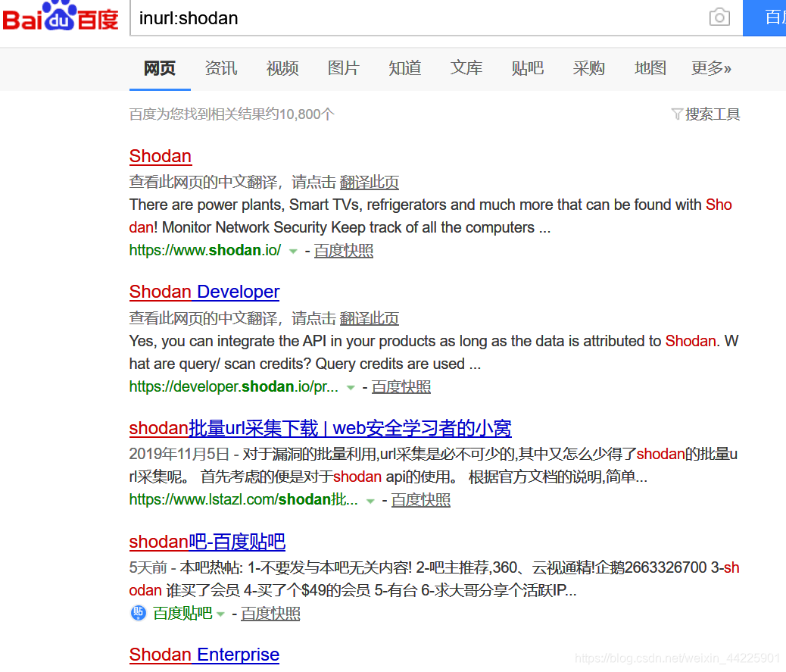The height and width of the screenshot is (672, 786).
Task: Expand dropdown arrow beside 百度贴吧 source
Action: coord(220,614)
